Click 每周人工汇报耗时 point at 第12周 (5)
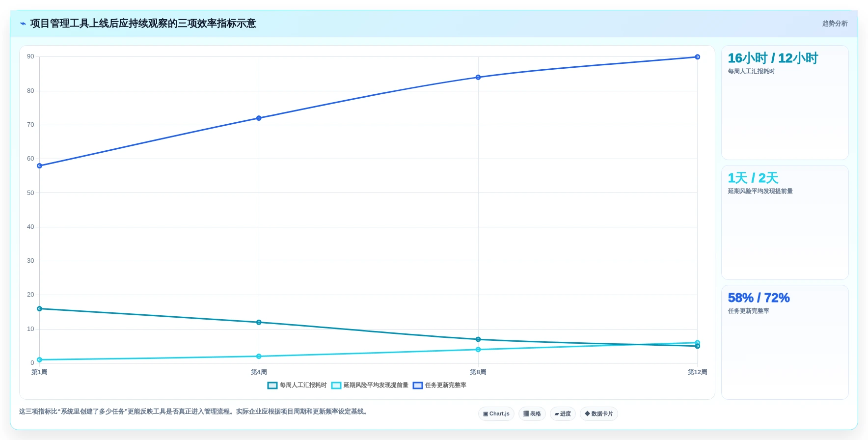This screenshot has height=440, width=868. pos(697,346)
